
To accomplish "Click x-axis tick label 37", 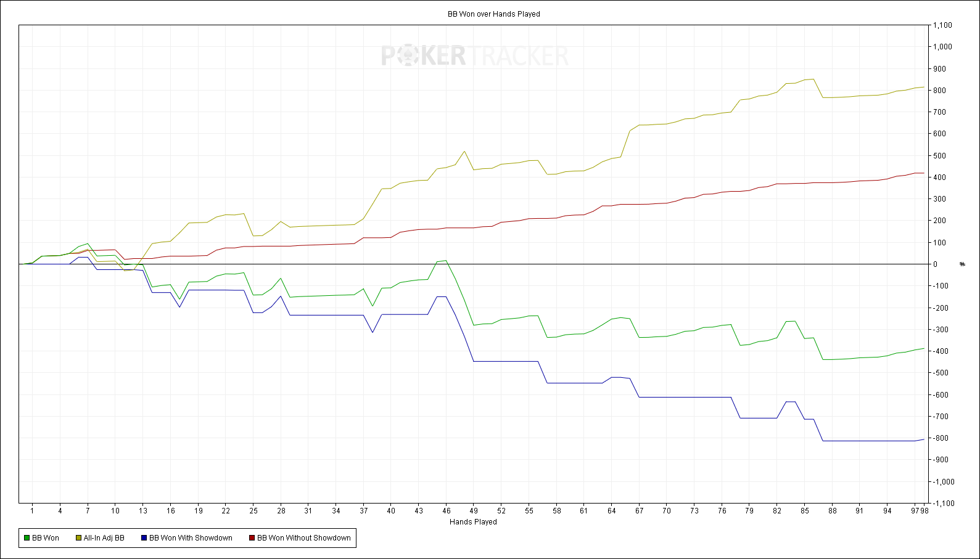I will tap(364, 510).
